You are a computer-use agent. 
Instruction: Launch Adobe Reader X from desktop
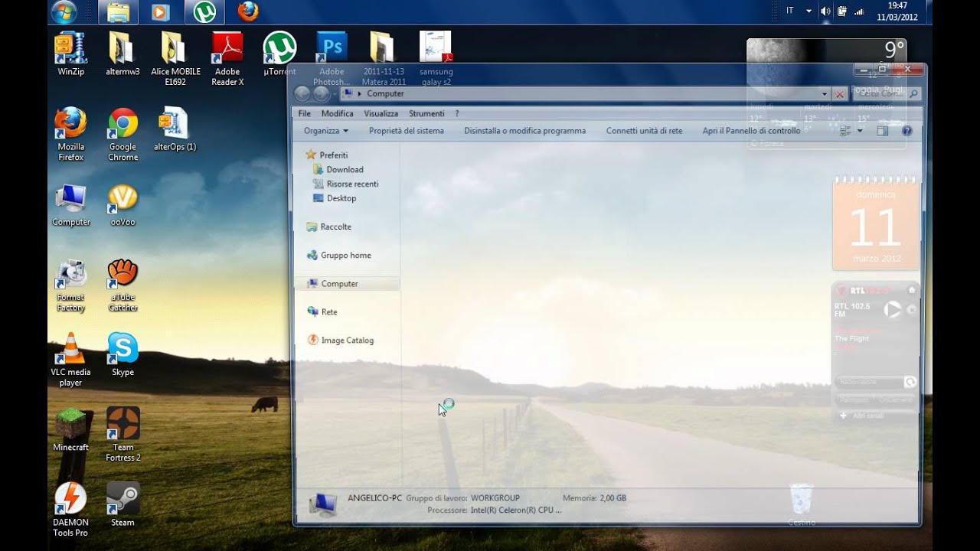tap(227, 58)
